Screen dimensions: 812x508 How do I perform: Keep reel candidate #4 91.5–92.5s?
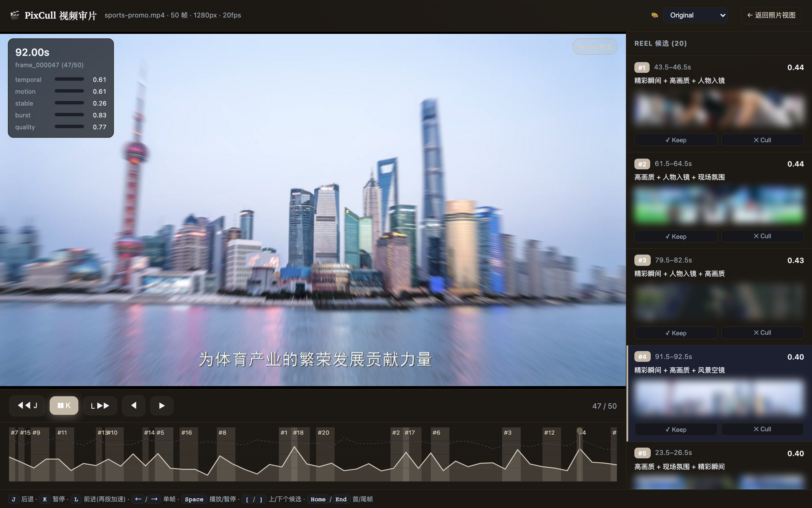pos(676,429)
